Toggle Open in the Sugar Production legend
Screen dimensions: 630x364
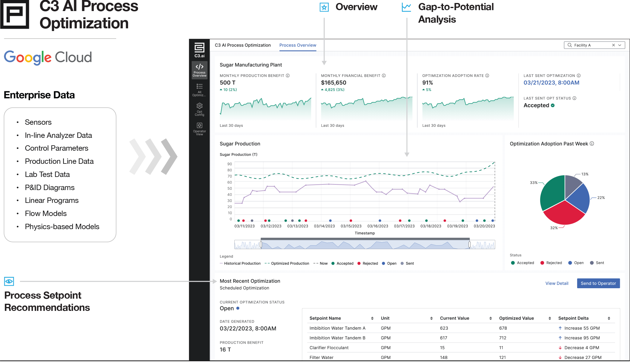[389, 263]
